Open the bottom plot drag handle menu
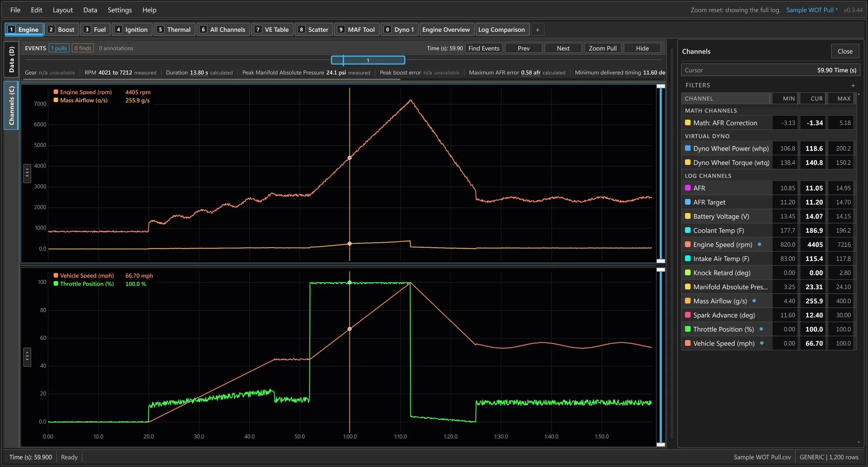 (x=27, y=357)
